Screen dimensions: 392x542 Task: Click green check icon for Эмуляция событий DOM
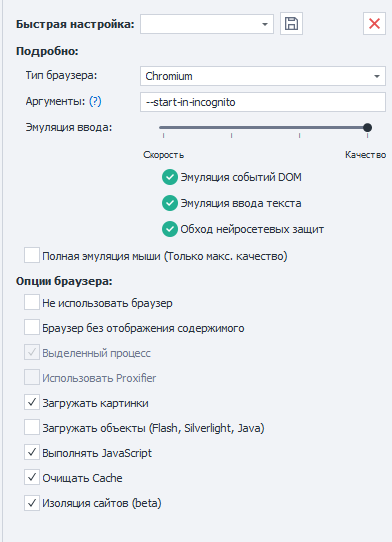point(170,177)
